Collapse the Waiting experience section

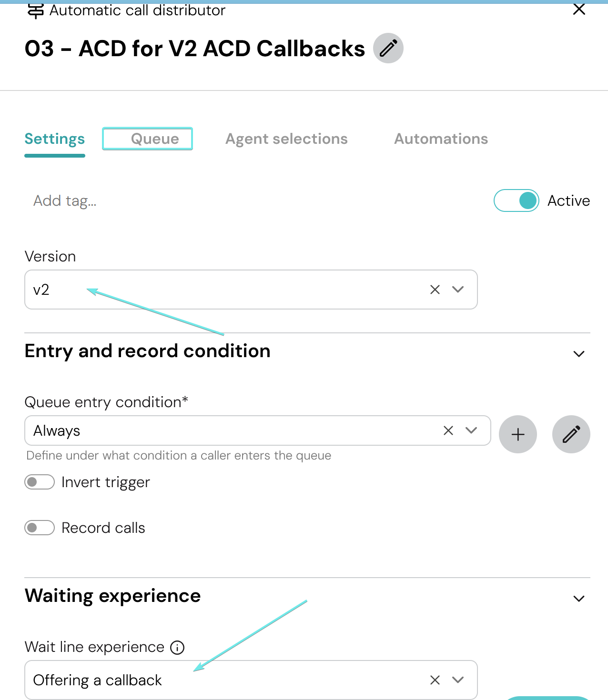point(578,599)
